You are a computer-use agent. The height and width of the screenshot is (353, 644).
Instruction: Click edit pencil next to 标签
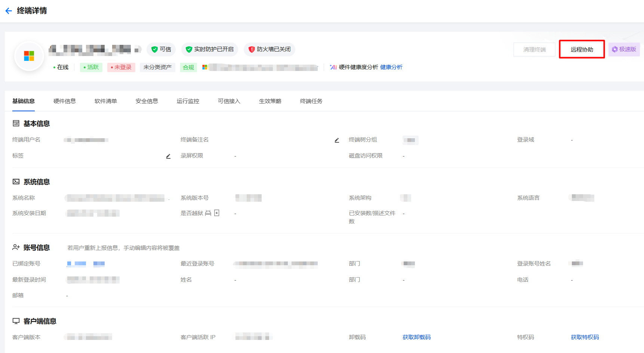pyautogui.click(x=168, y=156)
